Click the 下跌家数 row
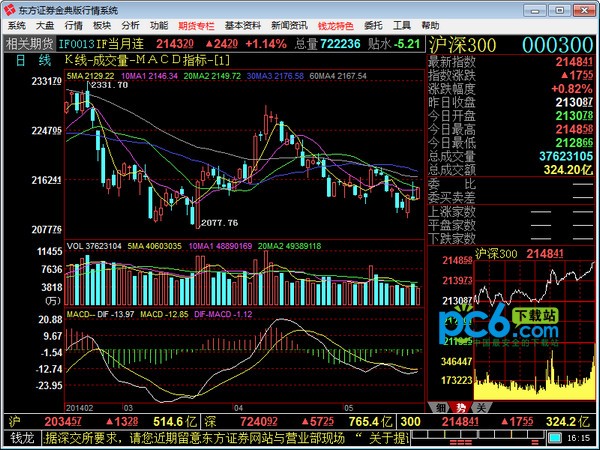This screenshot has width=600, height=450. point(510,238)
